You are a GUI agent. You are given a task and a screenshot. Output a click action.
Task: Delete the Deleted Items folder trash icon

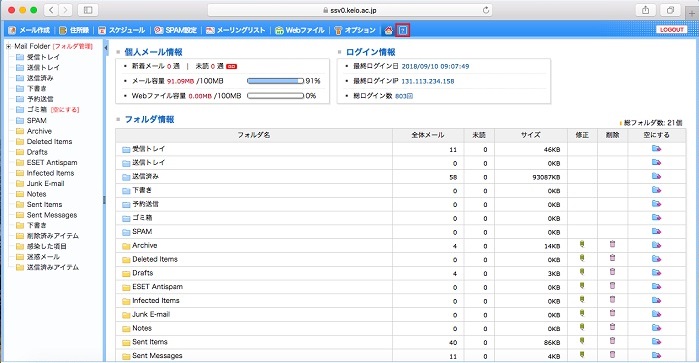tap(613, 258)
